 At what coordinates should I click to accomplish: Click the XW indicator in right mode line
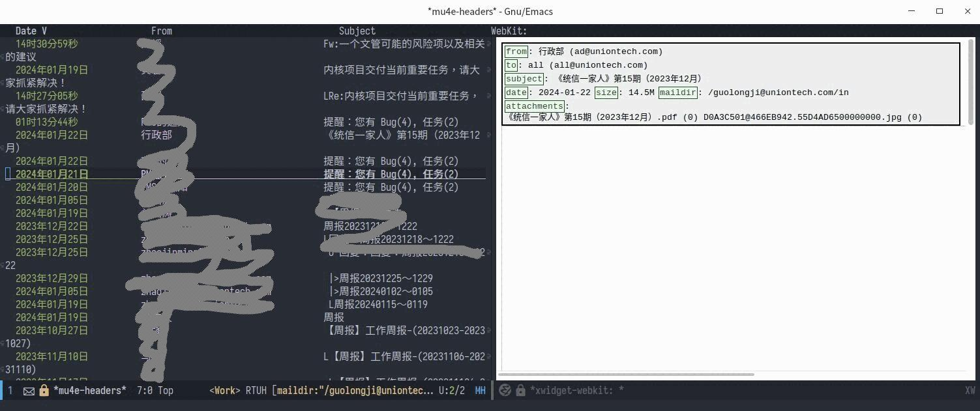coord(970,391)
